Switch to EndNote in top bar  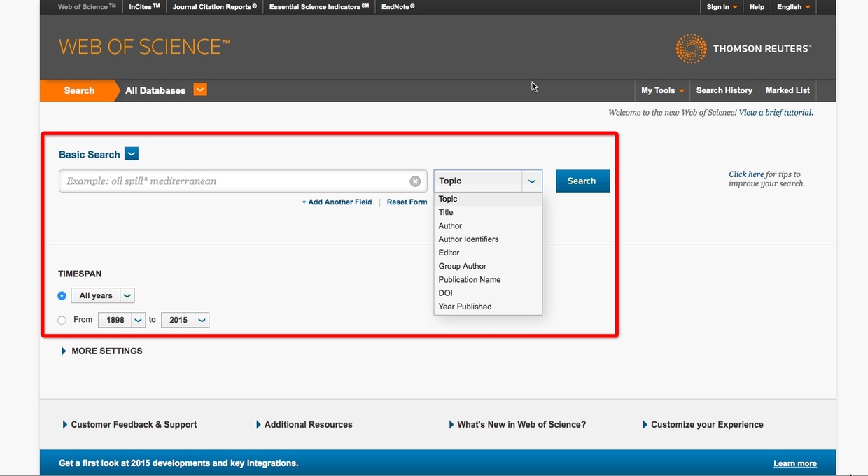tap(398, 7)
